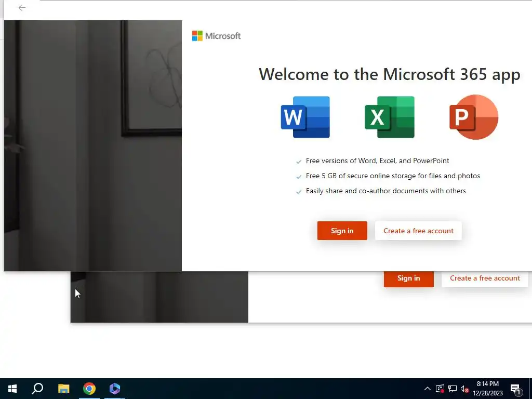This screenshot has height=399, width=532.
Task: Create a free account in front window
Action: coord(418,231)
